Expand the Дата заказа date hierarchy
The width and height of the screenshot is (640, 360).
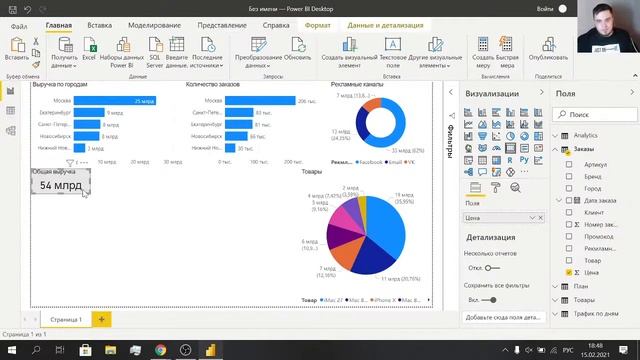click(x=560, y=200)
